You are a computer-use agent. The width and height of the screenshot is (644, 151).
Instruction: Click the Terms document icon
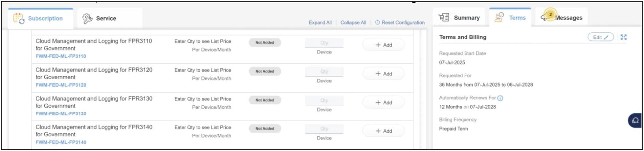pyautogui.click(x=499, y=17)
